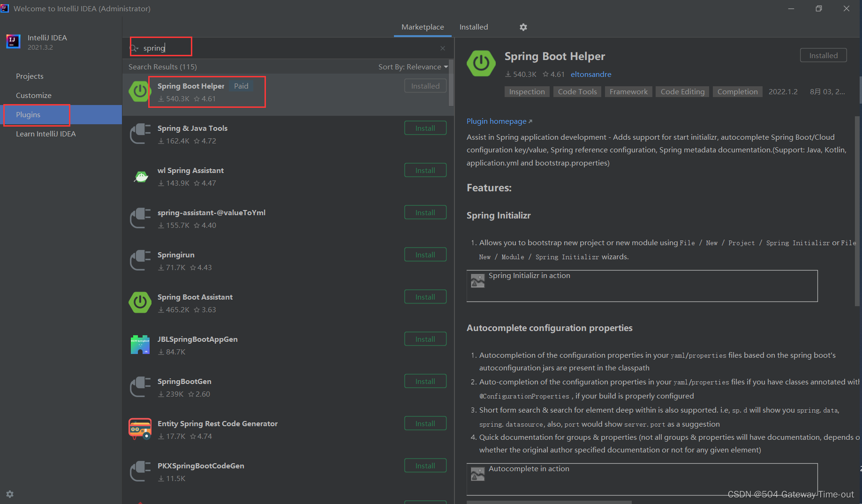The width and height of the screenshot is (862, 504).
Task: Install Springirun plugin
Action: click(425, 255)
